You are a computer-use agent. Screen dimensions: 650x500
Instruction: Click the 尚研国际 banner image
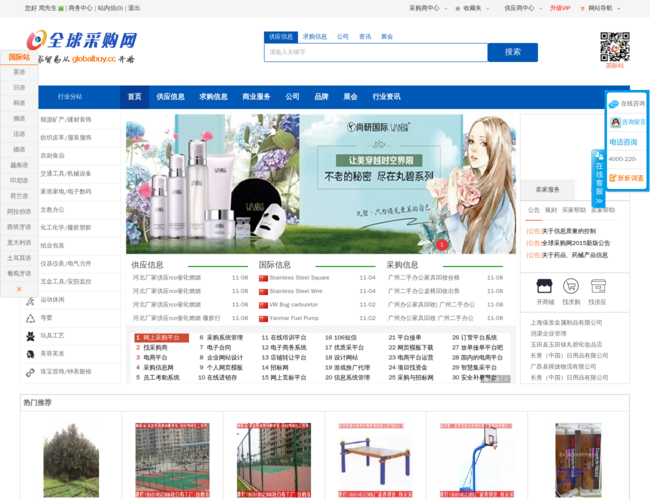[x=320, y=184]
